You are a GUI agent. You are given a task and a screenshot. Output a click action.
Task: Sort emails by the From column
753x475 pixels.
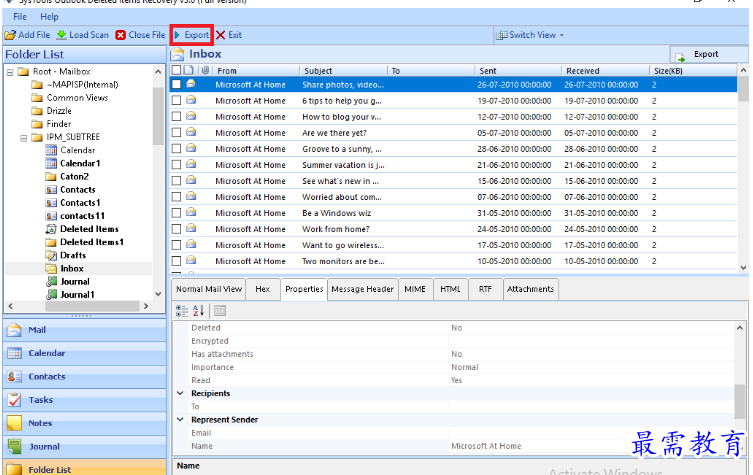[x=256, y=71]
